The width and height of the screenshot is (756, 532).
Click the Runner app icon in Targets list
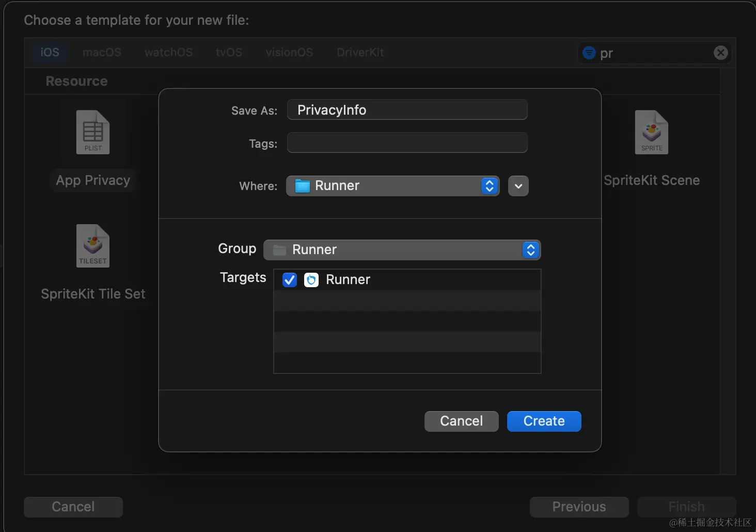pyautogui.click(x=311, y=280)
